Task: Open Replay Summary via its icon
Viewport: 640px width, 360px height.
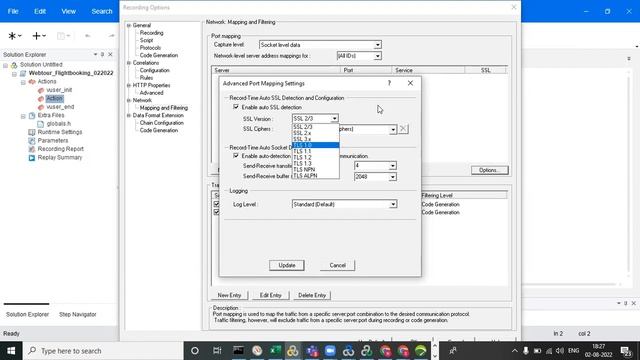Action: click(32, 158)
